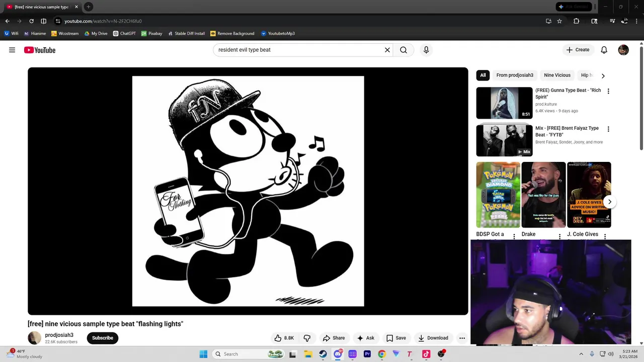
Task: Subscribe to prodjosiah3
Action: 103,338
